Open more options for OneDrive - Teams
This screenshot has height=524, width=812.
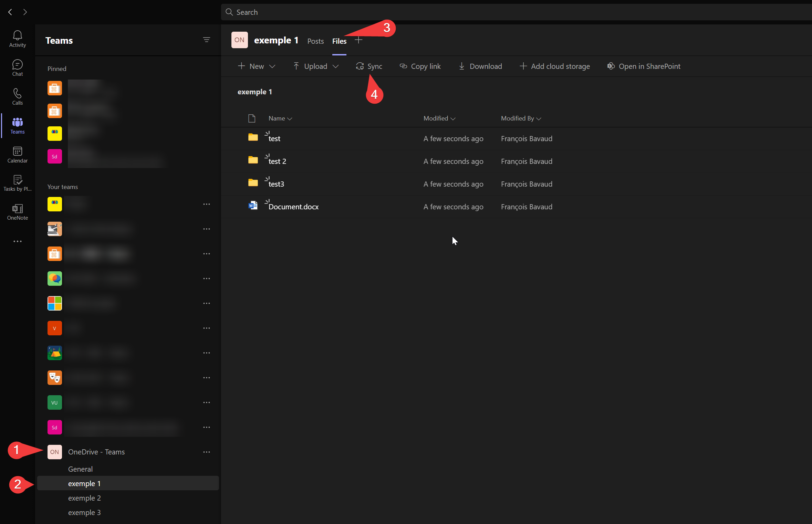click(207, 452)
